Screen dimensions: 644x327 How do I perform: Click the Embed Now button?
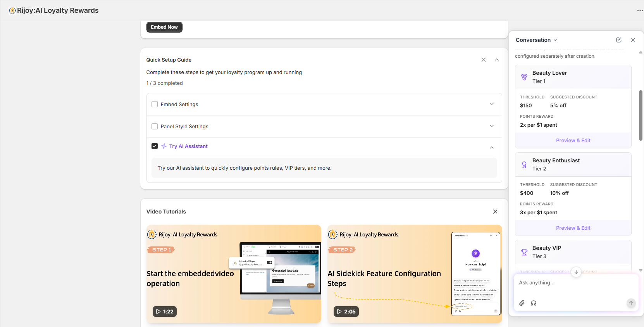pyautogui.click(x=164, y=27)
